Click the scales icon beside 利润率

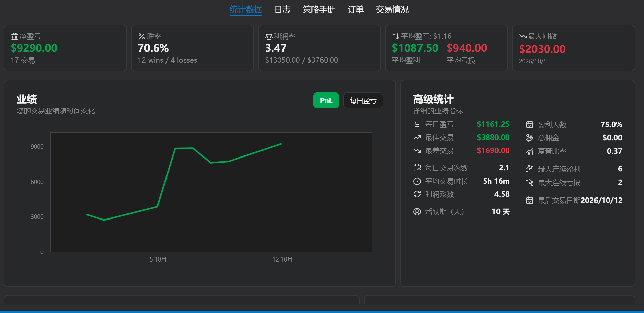tap(269, 36)
